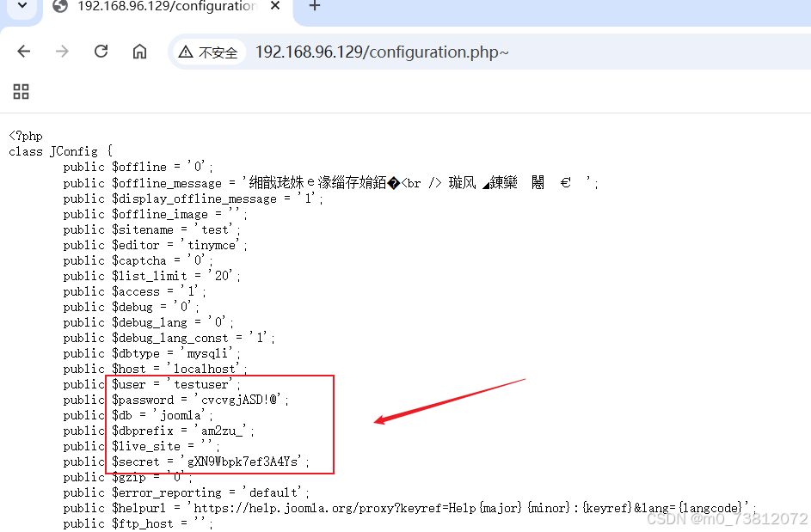Expand the tab search dropdown

22,6
